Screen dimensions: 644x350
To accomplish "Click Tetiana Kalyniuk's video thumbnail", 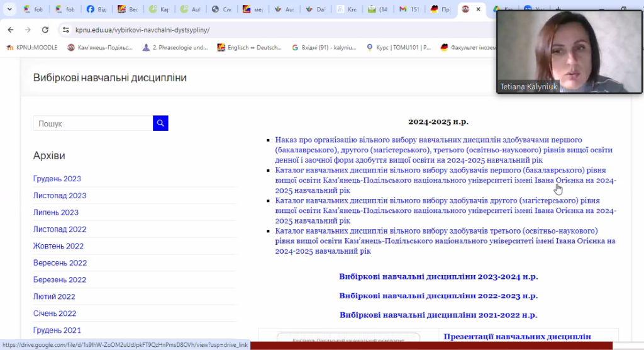I will pyautogui.click(x=569, y=52).
